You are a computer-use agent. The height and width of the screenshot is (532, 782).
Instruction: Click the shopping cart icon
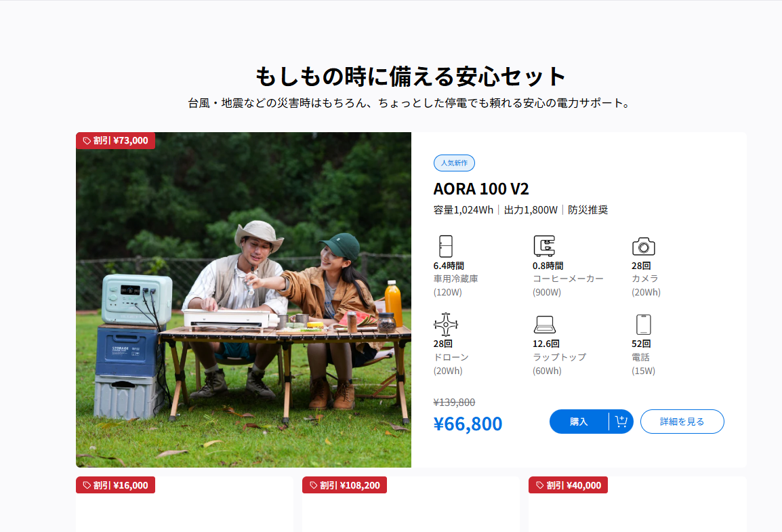click(621, 422)
